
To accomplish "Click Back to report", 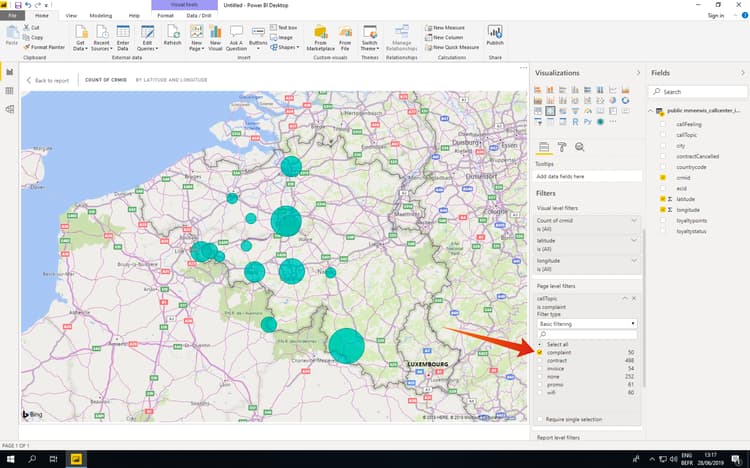I will coord(48,80).
